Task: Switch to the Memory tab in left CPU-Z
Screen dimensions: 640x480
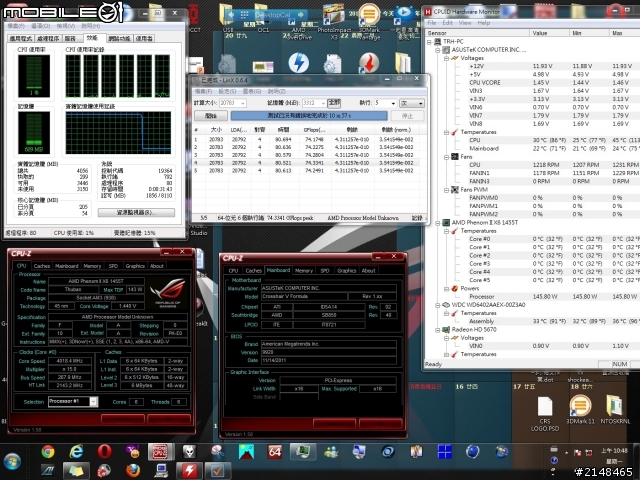Action: pos(92,266)
